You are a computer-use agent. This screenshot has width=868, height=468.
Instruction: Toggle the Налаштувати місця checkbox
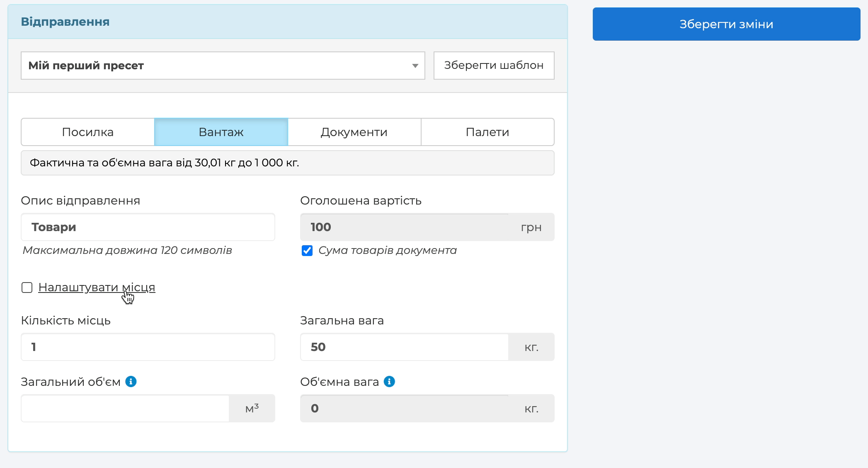[27, 288]
